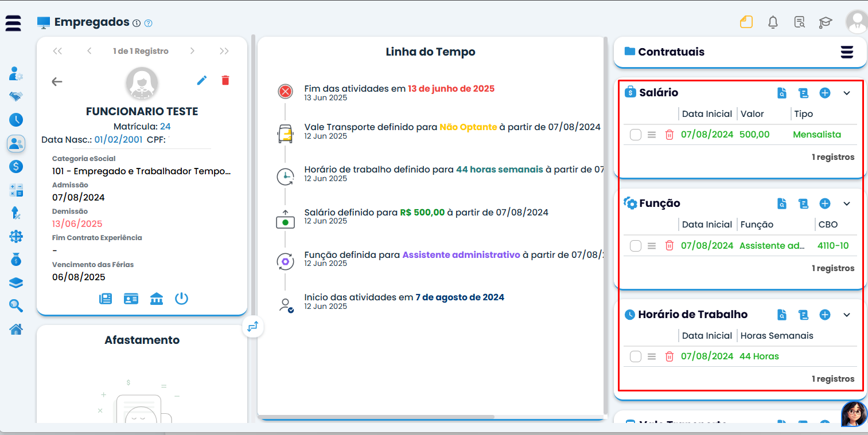Delete the 44 Horas row

669,356
